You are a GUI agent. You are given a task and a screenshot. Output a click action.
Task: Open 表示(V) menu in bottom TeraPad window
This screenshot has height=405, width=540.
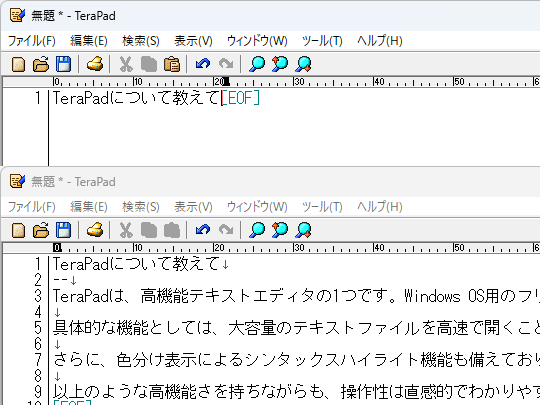193,207
